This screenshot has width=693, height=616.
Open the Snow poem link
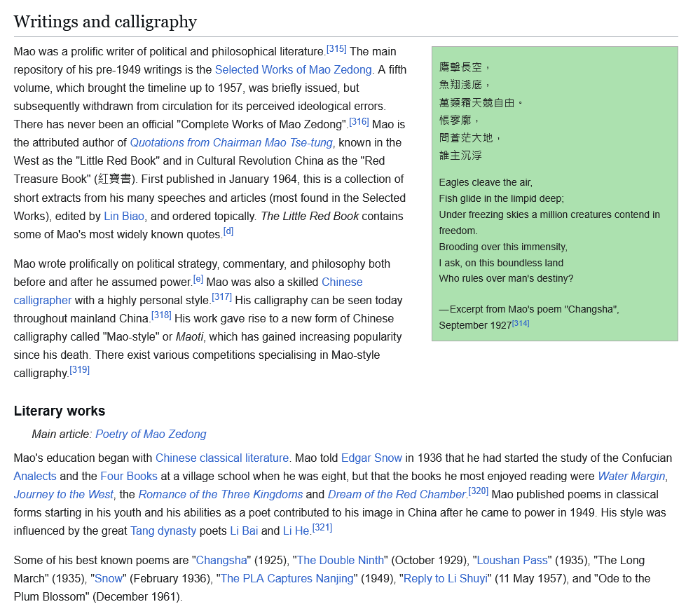click(109, 578)
